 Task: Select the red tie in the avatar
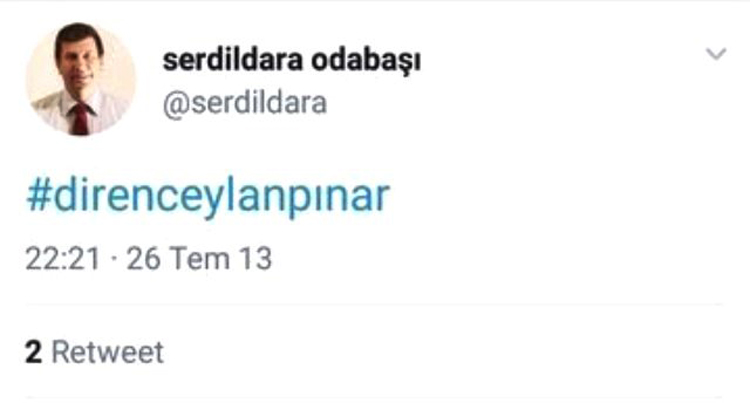click(80, 119)
